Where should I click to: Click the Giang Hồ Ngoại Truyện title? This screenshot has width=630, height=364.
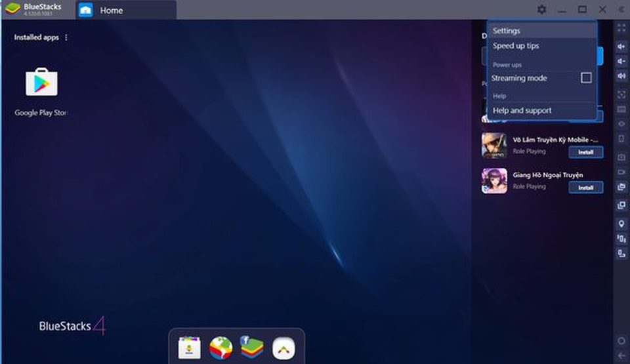click(x=547, y=174)
